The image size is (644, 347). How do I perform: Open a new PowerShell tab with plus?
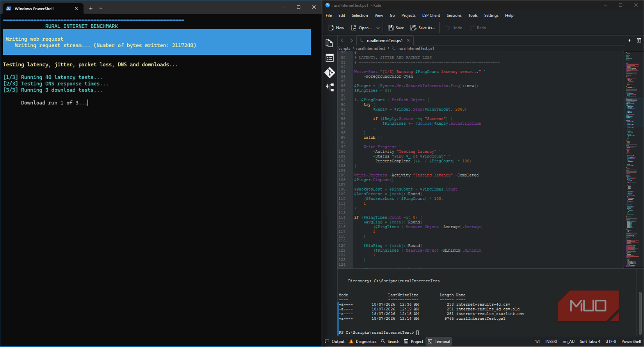click(x=91, y=8)
